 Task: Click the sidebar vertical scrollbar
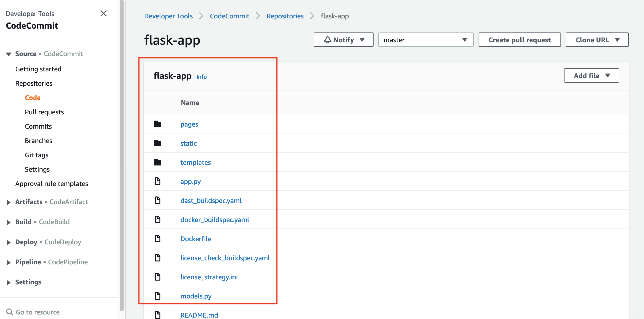point(122,155)
